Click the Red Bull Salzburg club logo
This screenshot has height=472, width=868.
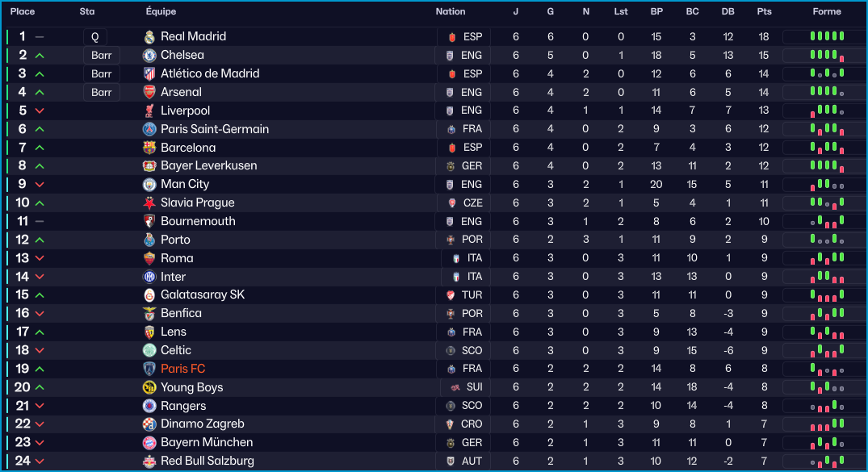(x=149, y=462)
